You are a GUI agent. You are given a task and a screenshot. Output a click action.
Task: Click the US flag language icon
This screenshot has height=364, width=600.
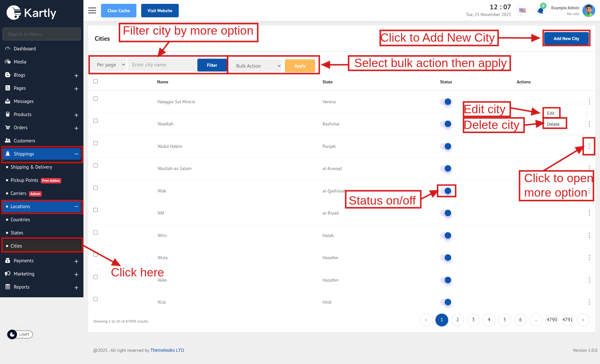coord(522,11)
